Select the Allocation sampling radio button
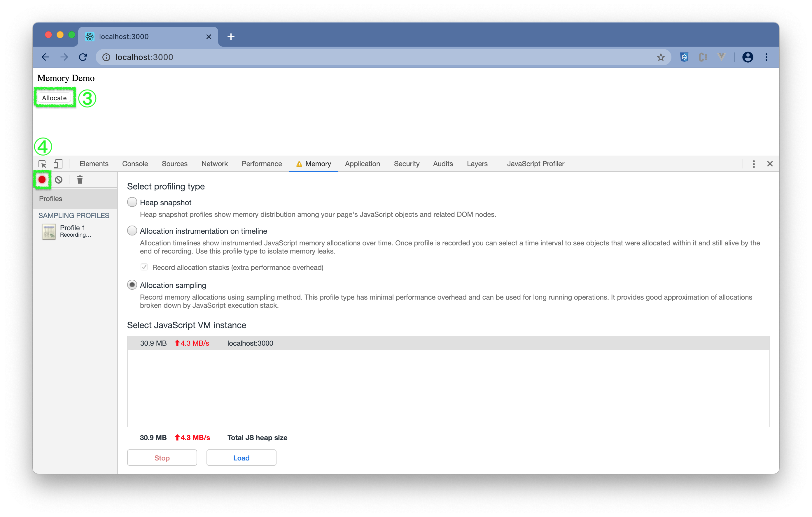 (132, 285)
